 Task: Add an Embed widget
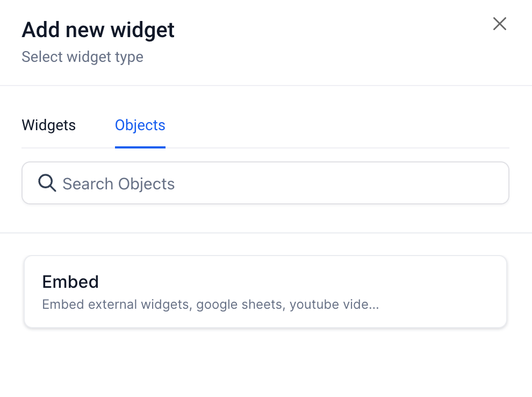[x=265, y=292]
